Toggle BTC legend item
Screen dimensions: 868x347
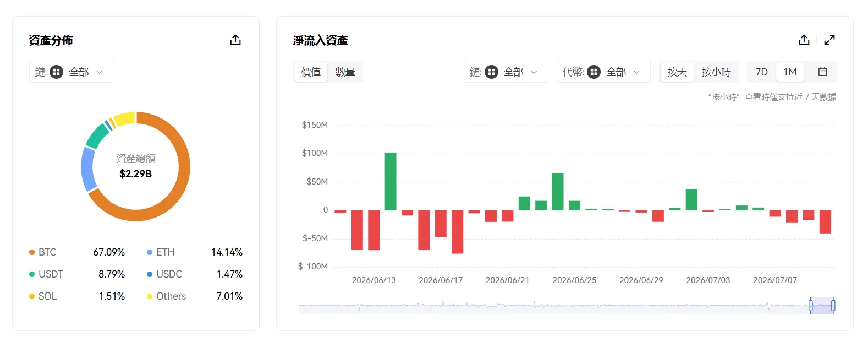[x=43, y=252]
